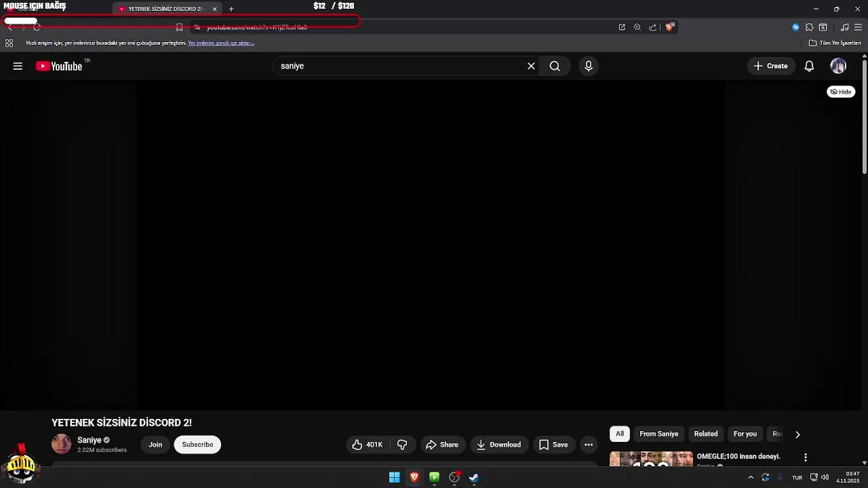Viewport: 868px width, 488px height.
Task: Share the video
Action: coord(441,445)
